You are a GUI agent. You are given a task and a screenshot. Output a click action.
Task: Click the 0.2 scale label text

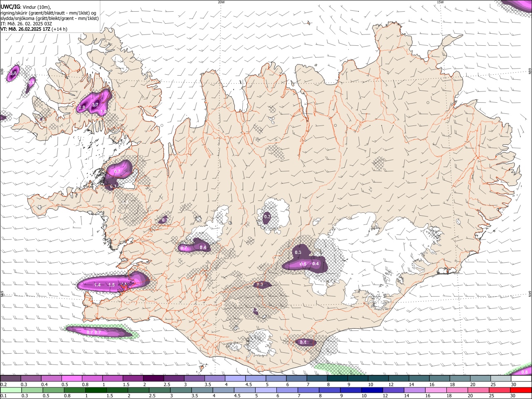tap(3, 384)
